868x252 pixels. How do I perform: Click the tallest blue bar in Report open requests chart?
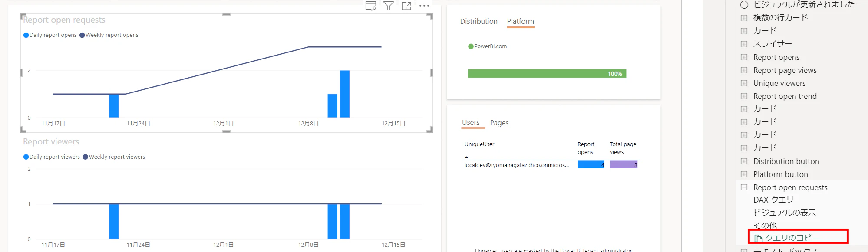pos(345,94)
